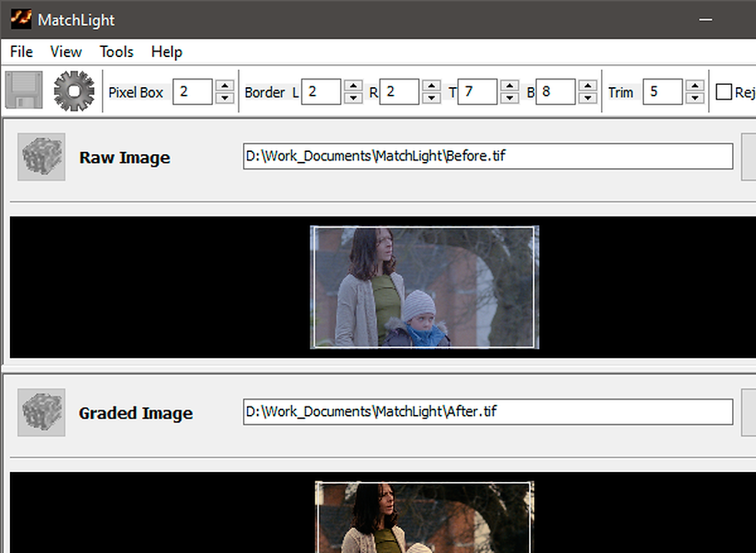Decrease the Border L value

click(353, 97)
